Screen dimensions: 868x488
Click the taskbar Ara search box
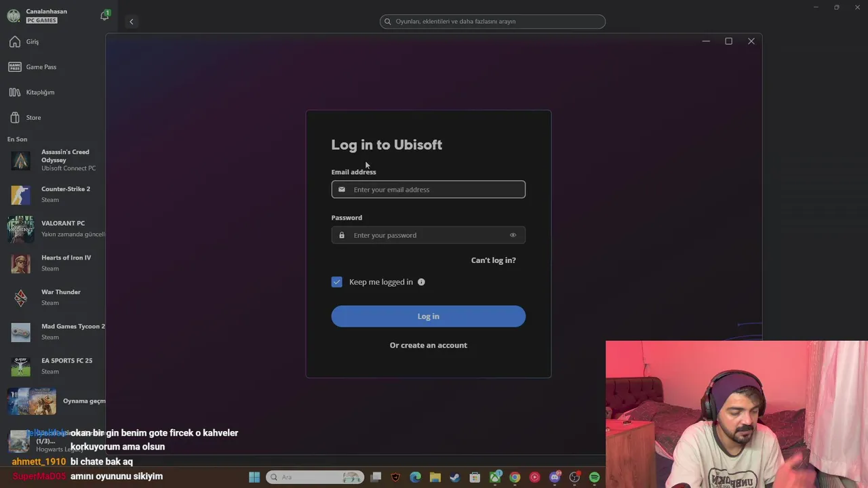coord(315,477)
